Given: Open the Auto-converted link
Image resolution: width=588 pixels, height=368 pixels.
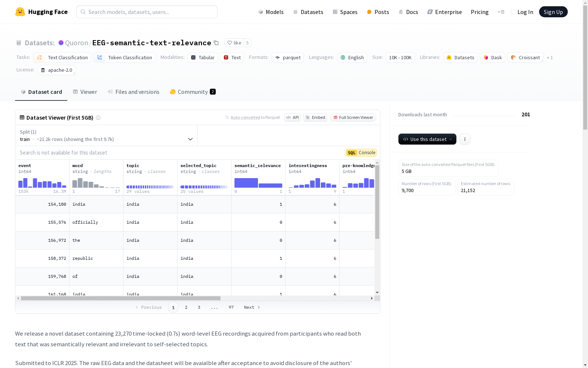Looking at the screenshot, I should click(245, 117).
